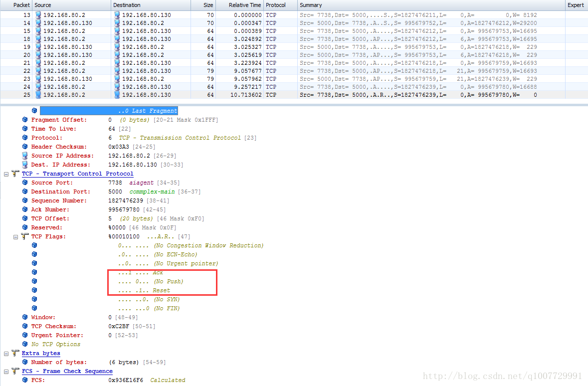Click the Extra bytes tree icon
This screenshot has width=588, height=386.
[15, 353]
